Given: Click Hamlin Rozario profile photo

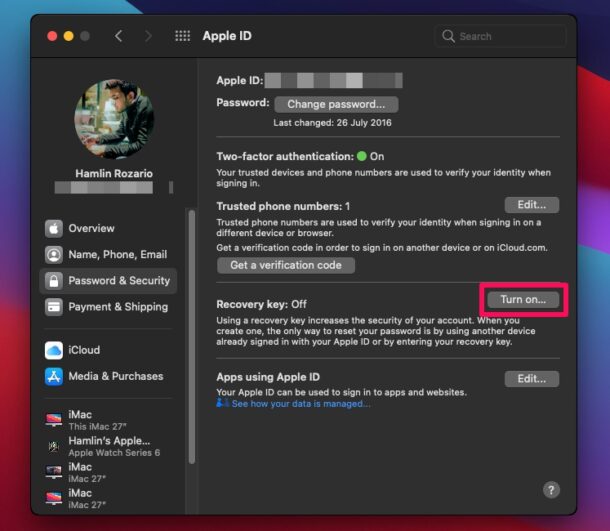Looking at the screenshot, I should [x=114, y=119].
